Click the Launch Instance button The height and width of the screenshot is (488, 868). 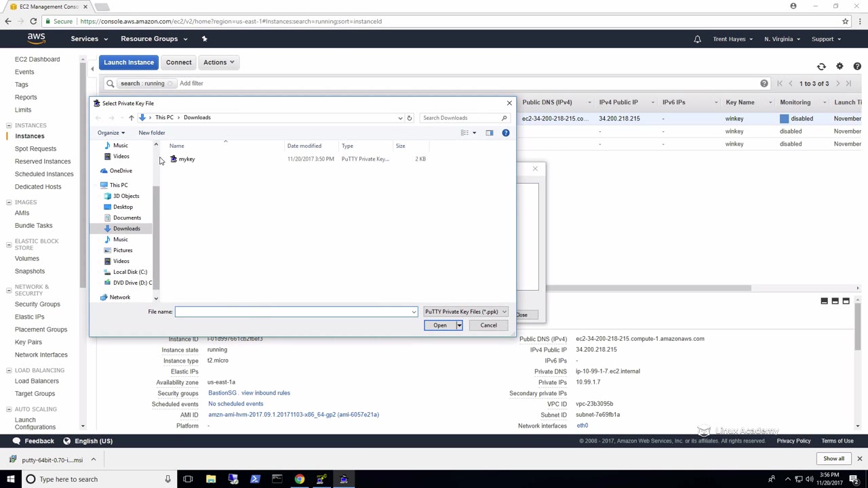[129, 62]
